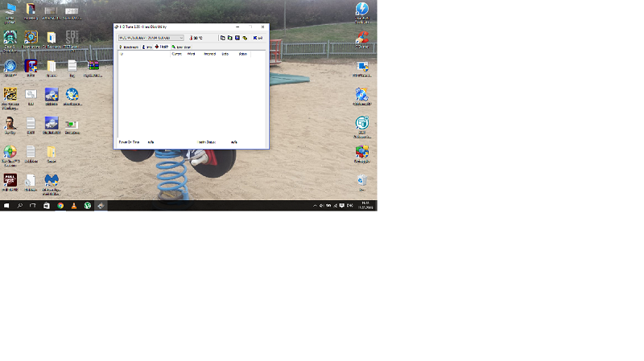644x361 pixels.
Task: Click the options toolbar icon
Action: point(245,38)
